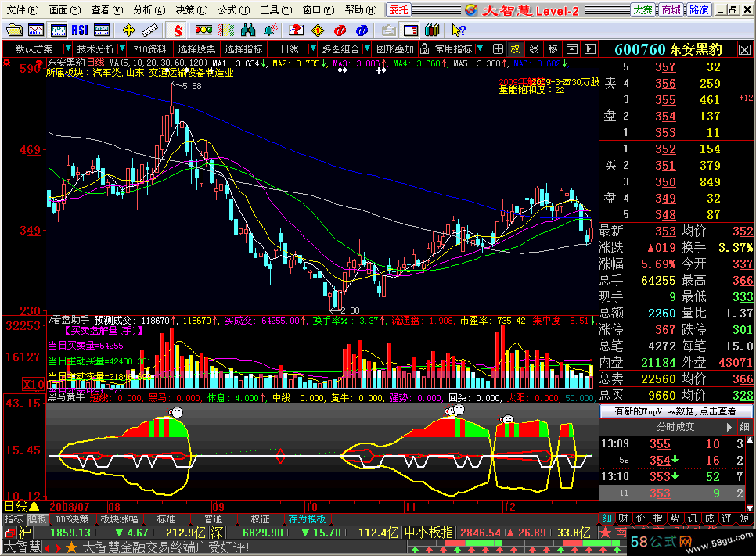Click the skip-to-end arrow icon
The height and width of the screenshot is (556, 756).
pyautogui.click(x=590, y=48)
